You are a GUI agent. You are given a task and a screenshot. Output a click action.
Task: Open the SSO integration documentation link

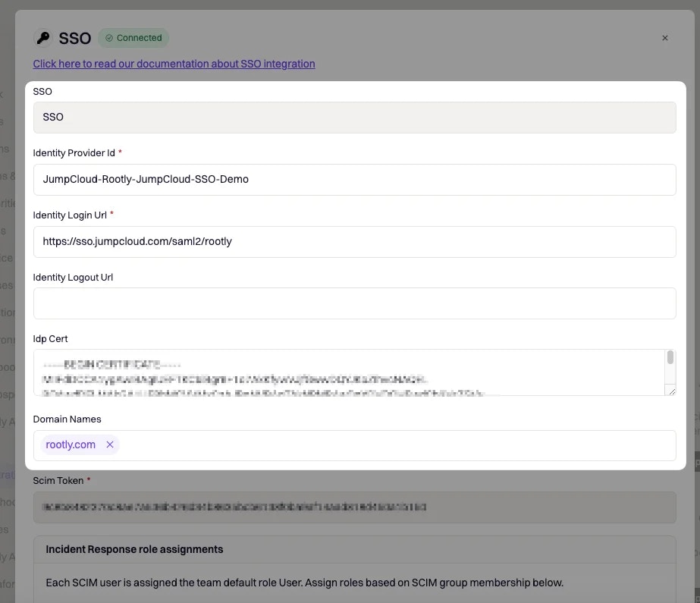pyautogui.click(x=174, y=64)
